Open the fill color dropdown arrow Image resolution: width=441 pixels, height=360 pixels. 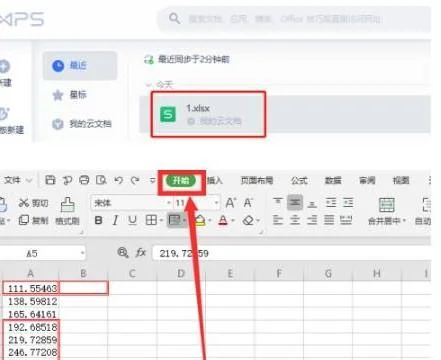click(210, 220)
